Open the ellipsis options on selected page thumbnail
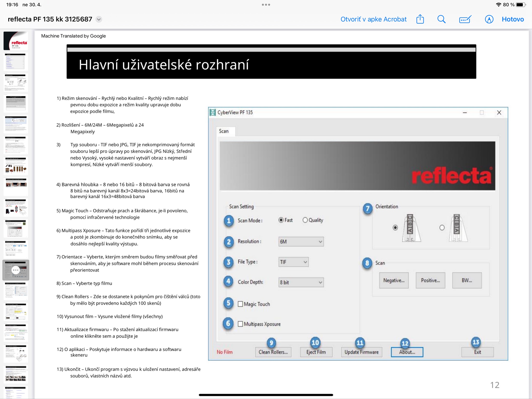 [16, 270]
